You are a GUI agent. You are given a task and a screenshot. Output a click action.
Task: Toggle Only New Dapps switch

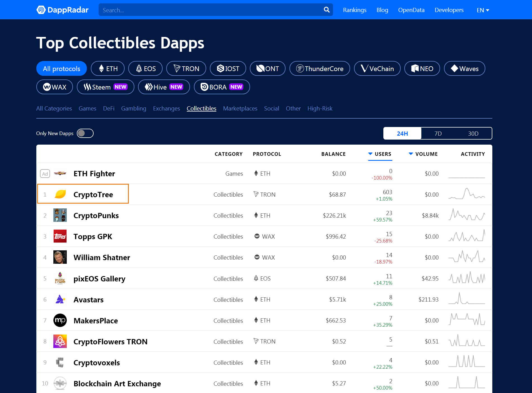[85, 133]
